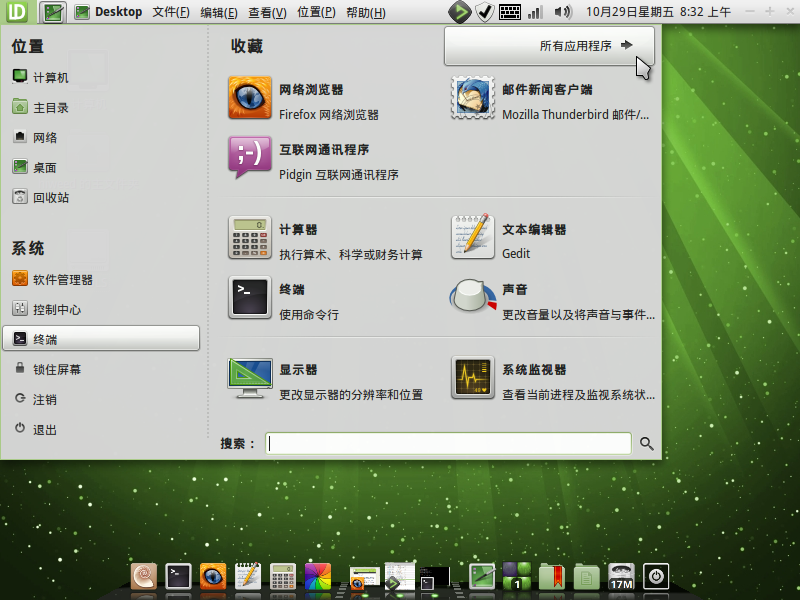Click the network signal bars tray icon
This screenshot has width=800, height=600.
[x=535, y=12]
